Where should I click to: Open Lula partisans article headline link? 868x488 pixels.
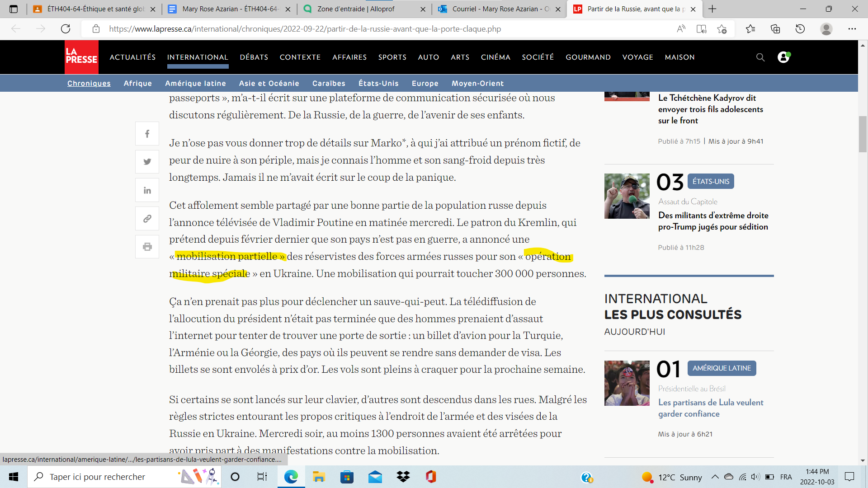coord(711,408)
